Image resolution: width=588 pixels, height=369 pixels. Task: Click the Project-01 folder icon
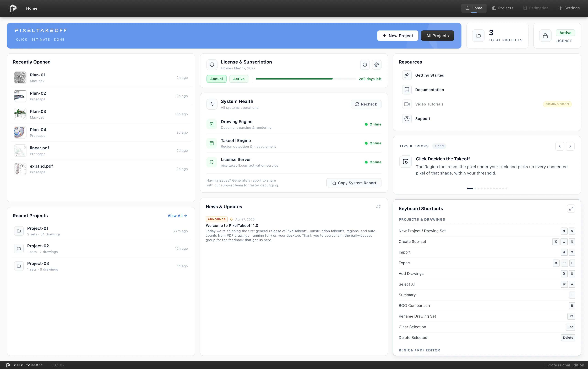tap(19, 231)
